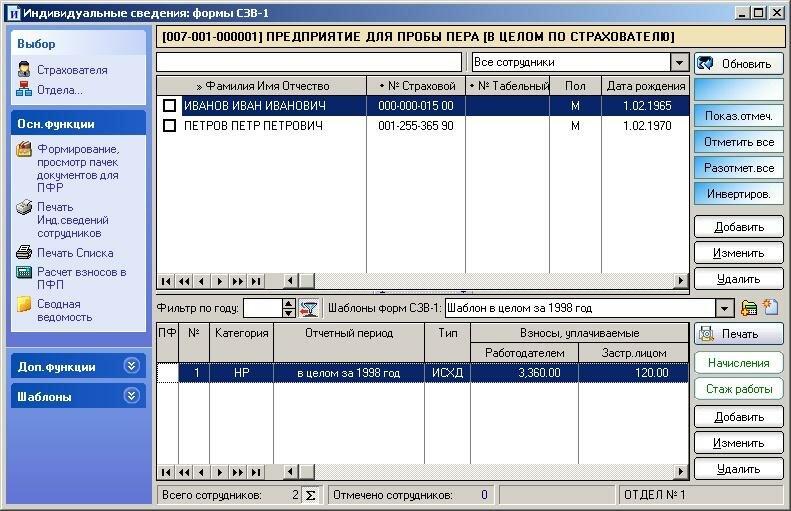The height and width of the screenshot is (511, 791).
Task: Check the box for ПЕТРОВ ПЕТР ПЕТРОВИЧ
Action: [170, 126]
